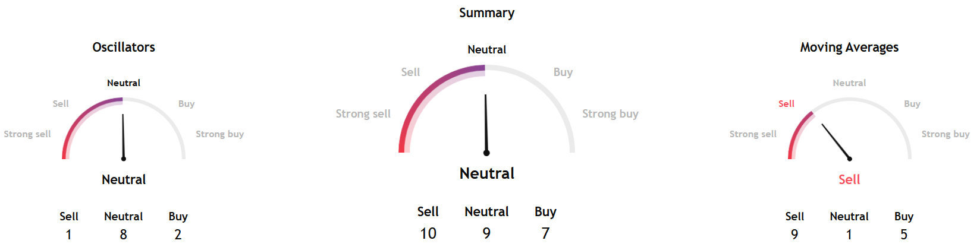Image resolution: width=980 pixels, height=250 pixels.
Task: Click the Oscillators gauge needle
Action: [123, 137]
